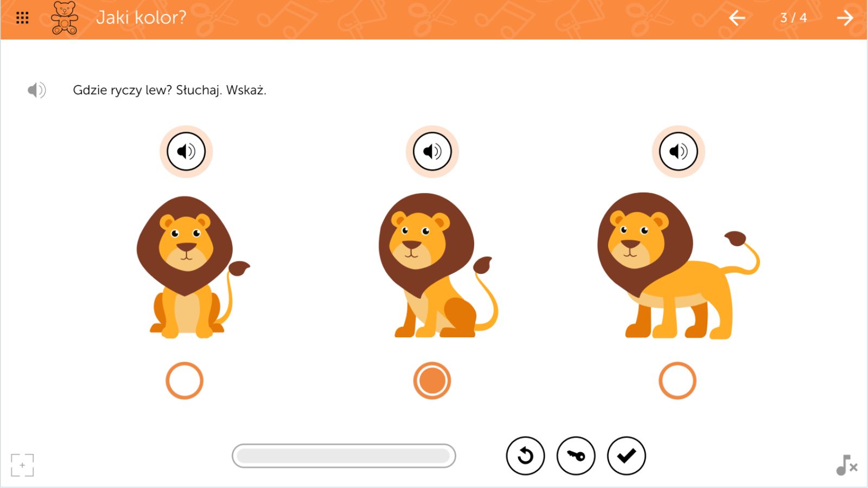
Task: Click the page indicator 3 / 4
Action: (793, 18)
